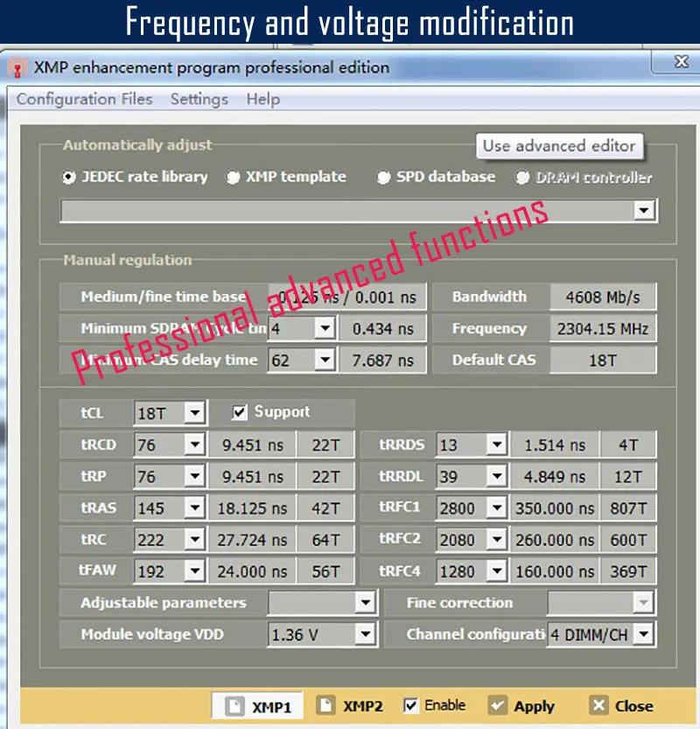Screen dimensions: 700x729
Task: Close the window with title bar X
Action: pyautogui.click(x=681, y=61)
